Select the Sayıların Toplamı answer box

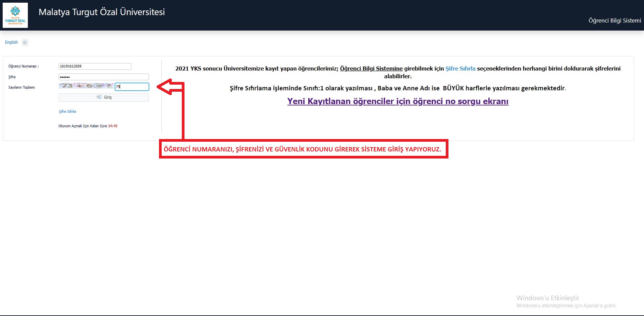click(132, 87)
